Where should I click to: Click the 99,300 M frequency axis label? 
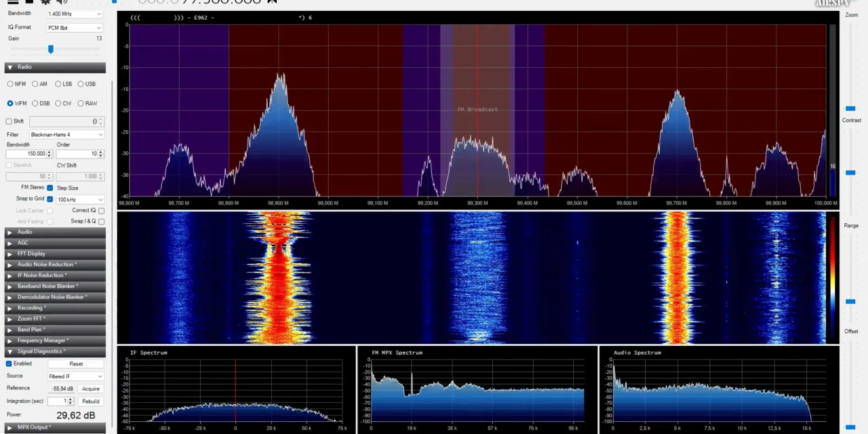click(x=477, y=203)
